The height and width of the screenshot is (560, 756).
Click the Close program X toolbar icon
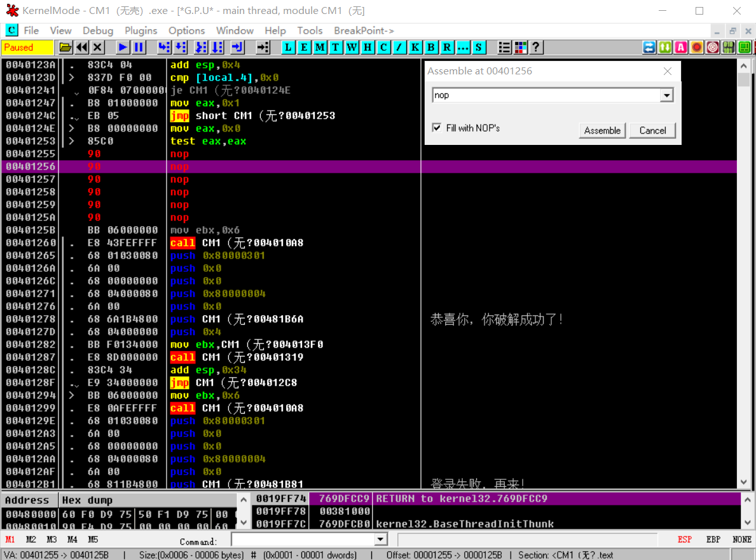click(97, 47)
